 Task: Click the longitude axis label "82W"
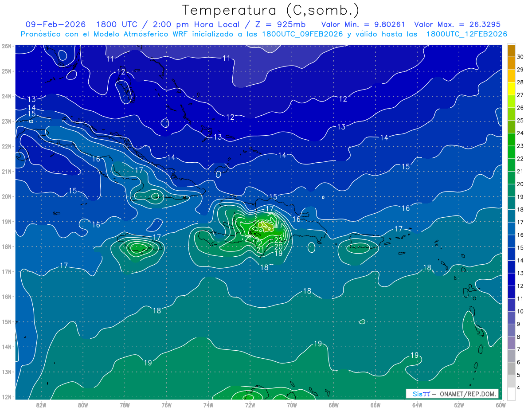tap(41, 405)
